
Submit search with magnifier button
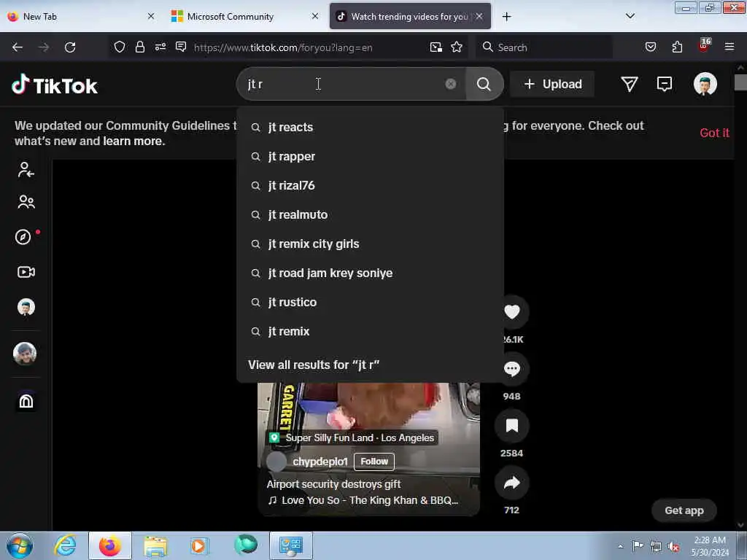coord(484,85)
